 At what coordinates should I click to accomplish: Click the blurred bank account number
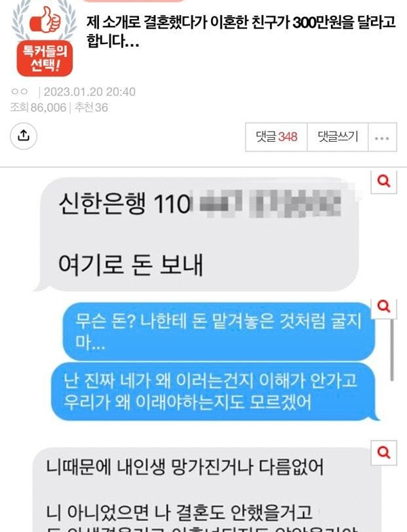(270, 204)
